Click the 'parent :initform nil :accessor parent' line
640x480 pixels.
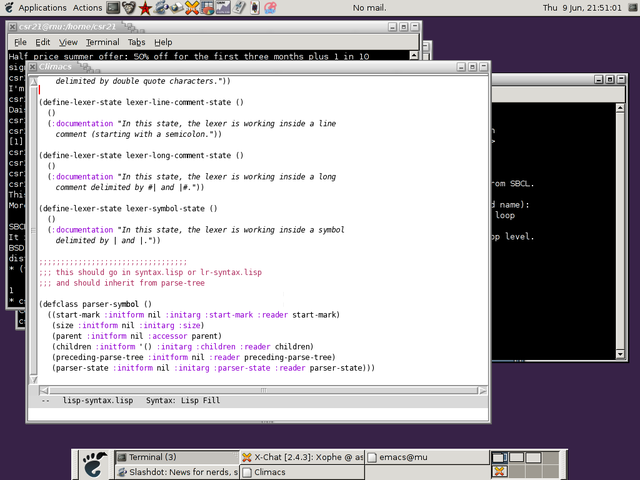tap(136, 336)
